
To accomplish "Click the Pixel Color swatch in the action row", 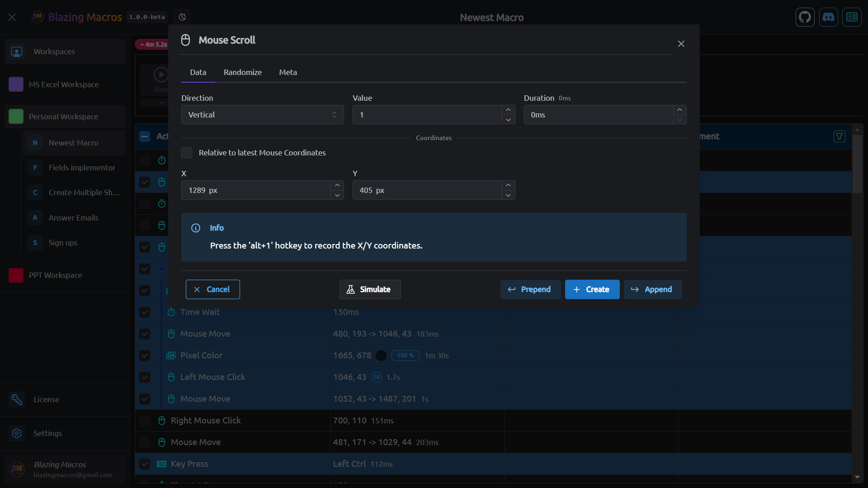I will tap(381, 356).
